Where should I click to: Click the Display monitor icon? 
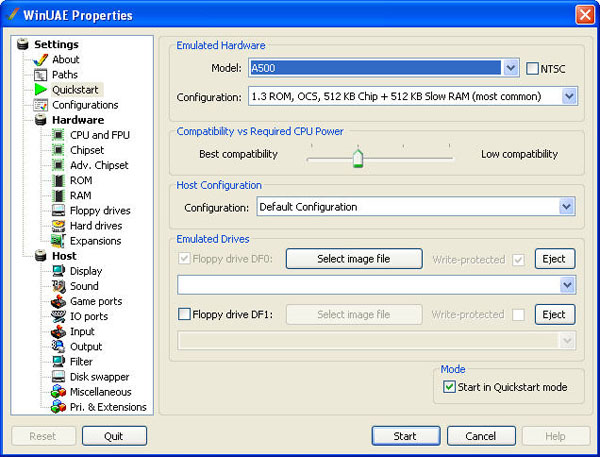pos(58,271)
